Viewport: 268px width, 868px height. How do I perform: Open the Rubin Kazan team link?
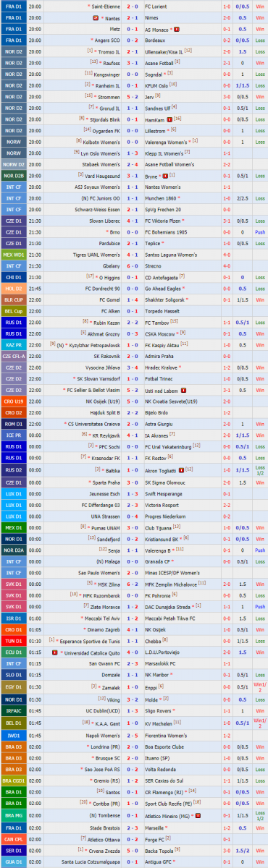click(x=106, y=322)
